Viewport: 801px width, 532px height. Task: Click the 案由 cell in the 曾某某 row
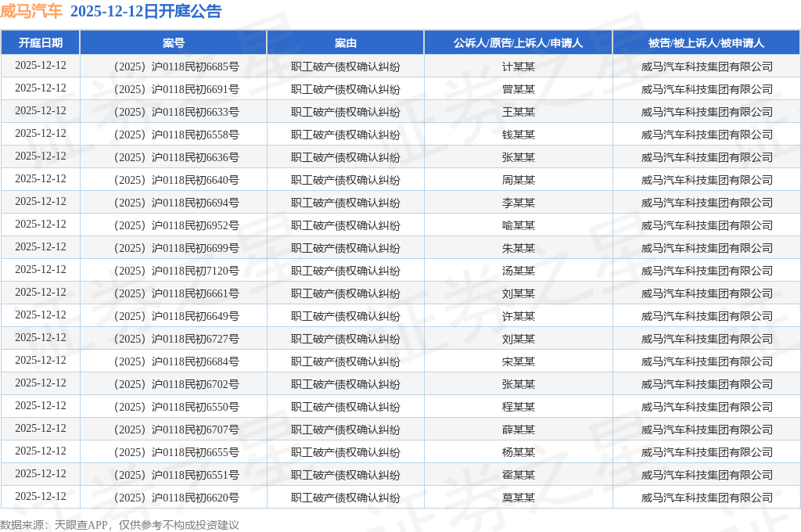point(345,89)
